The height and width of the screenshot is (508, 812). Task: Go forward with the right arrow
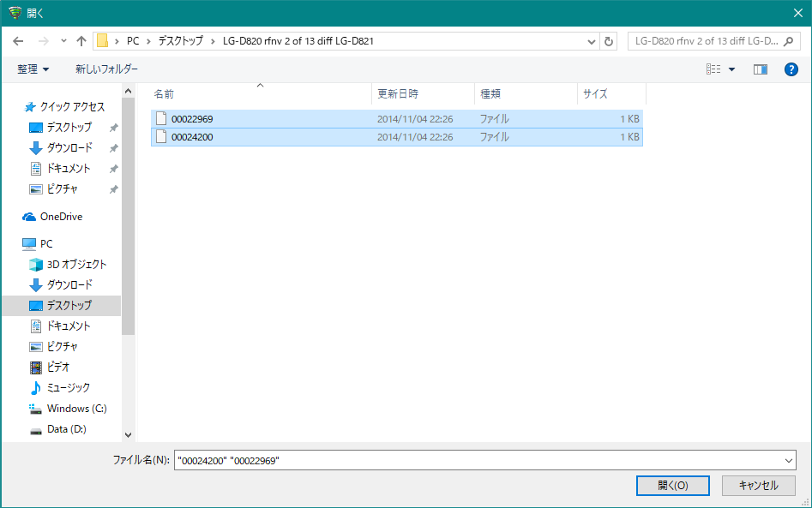tap(44, 41)
